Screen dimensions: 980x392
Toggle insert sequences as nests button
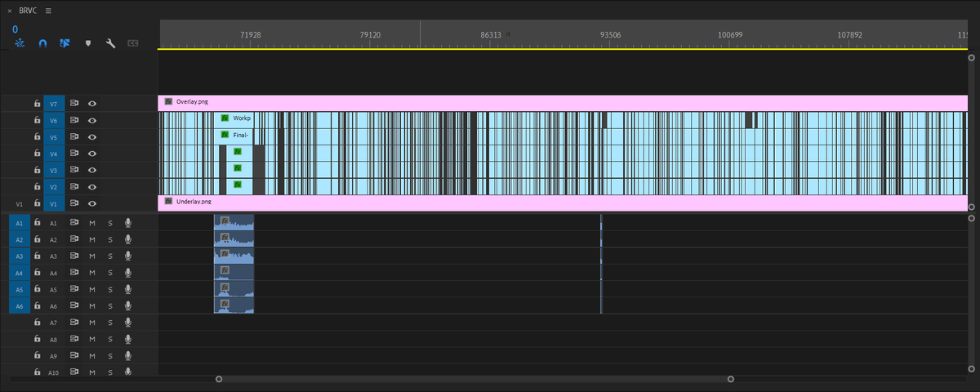coord(20,43)
